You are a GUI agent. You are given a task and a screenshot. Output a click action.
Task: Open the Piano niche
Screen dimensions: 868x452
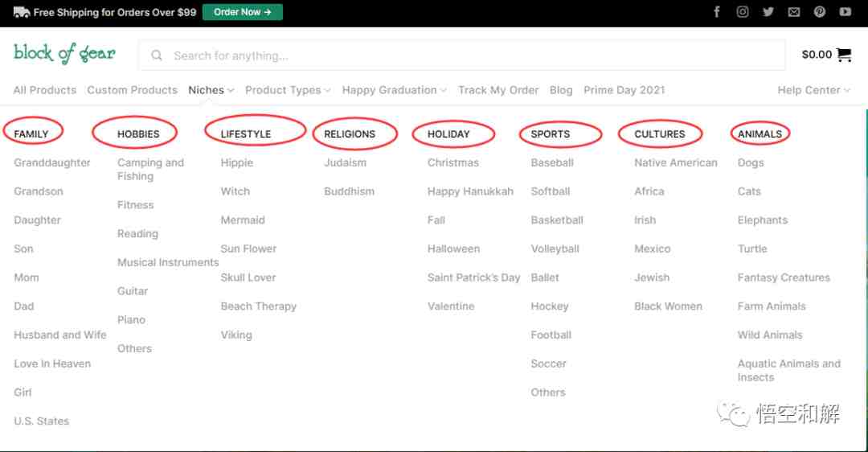[131, 320]
